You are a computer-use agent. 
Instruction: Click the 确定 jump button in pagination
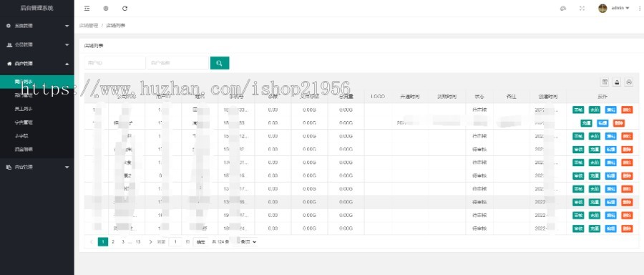[x=200, y=242]
